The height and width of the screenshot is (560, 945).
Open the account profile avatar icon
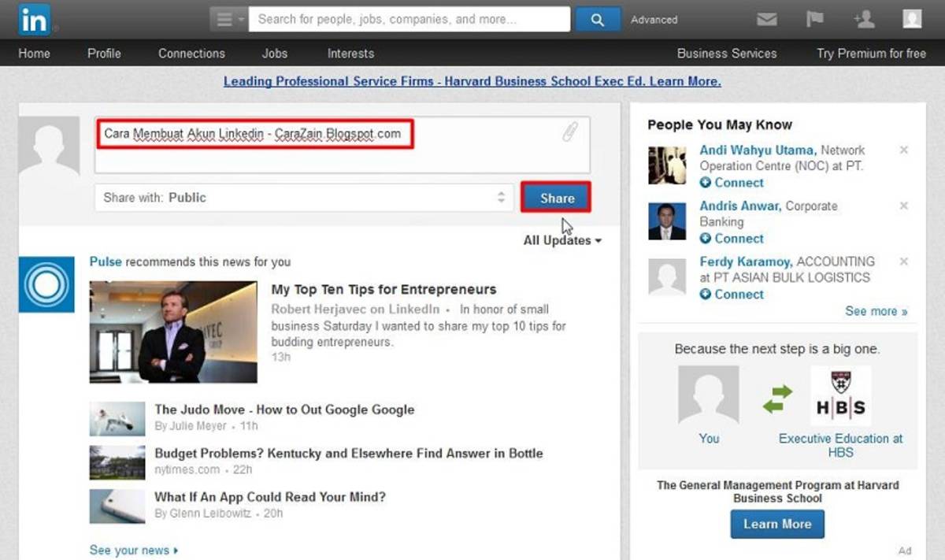pyautogui.click(x=912, y=20)
